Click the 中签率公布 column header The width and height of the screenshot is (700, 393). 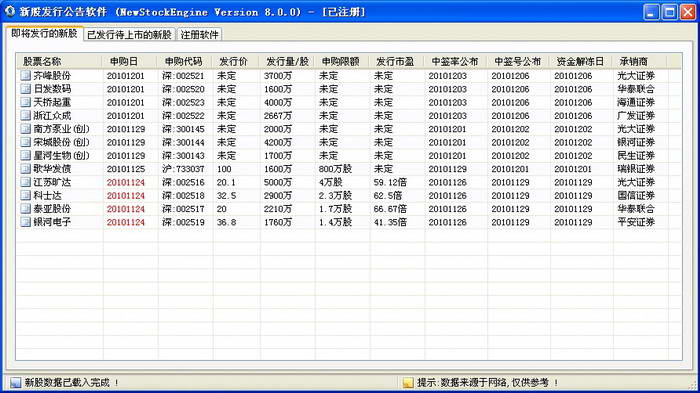[455, 62]
